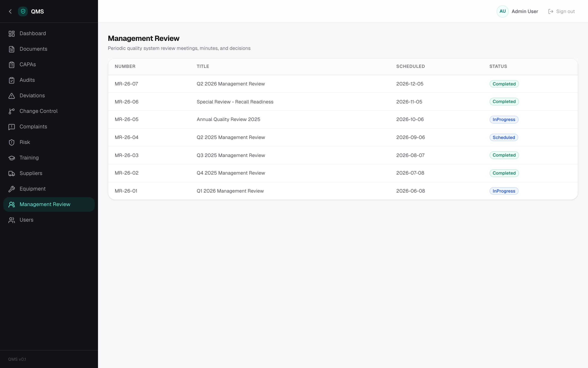Click the Completed badge for MR-26-02
This screenshot has height=368, width=588.
(504, 173)
